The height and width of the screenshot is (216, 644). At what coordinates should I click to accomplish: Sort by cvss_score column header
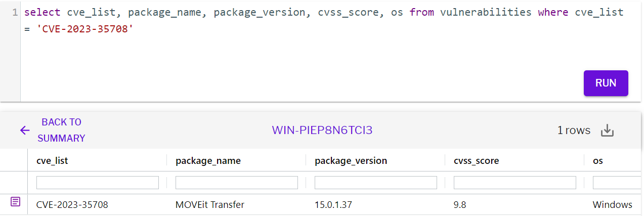(x=476, y=161)
